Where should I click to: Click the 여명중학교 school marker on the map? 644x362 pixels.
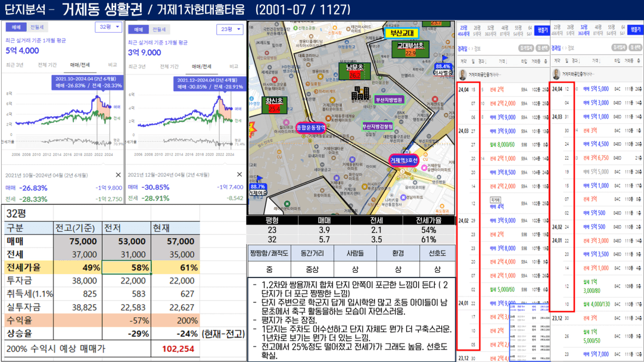pyautogui.click(x=346, y=42)
